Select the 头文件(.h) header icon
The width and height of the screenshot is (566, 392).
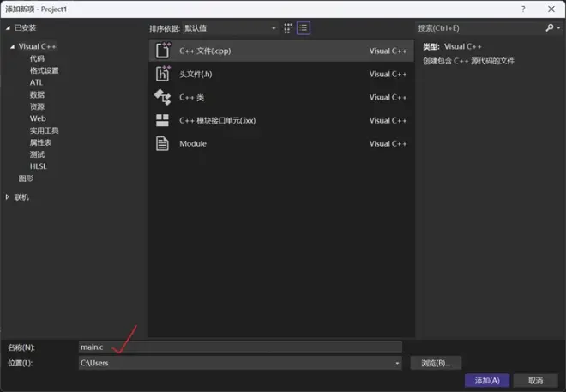(x=163, y=74)
